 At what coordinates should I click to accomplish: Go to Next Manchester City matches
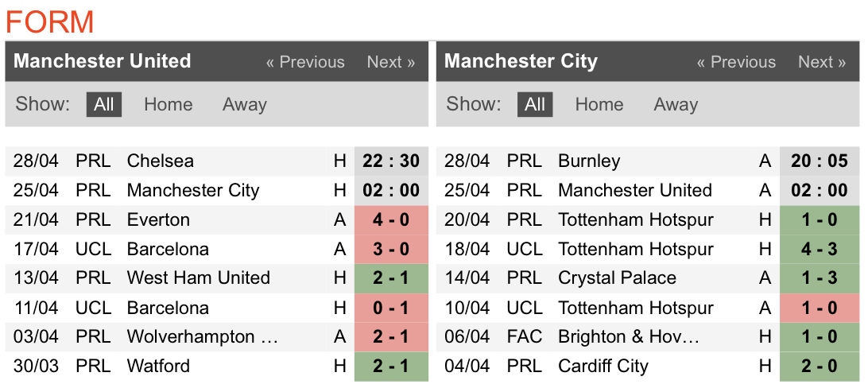[821, 62]
